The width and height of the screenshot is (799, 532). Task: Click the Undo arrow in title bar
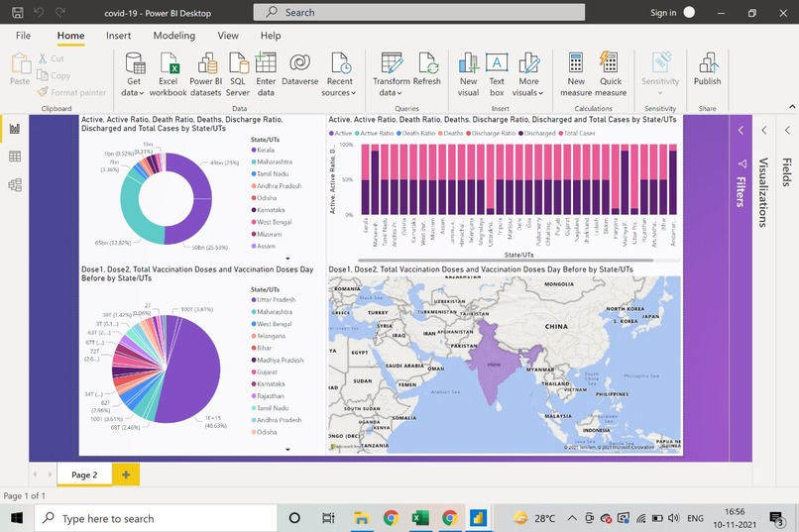pos(39,13)
